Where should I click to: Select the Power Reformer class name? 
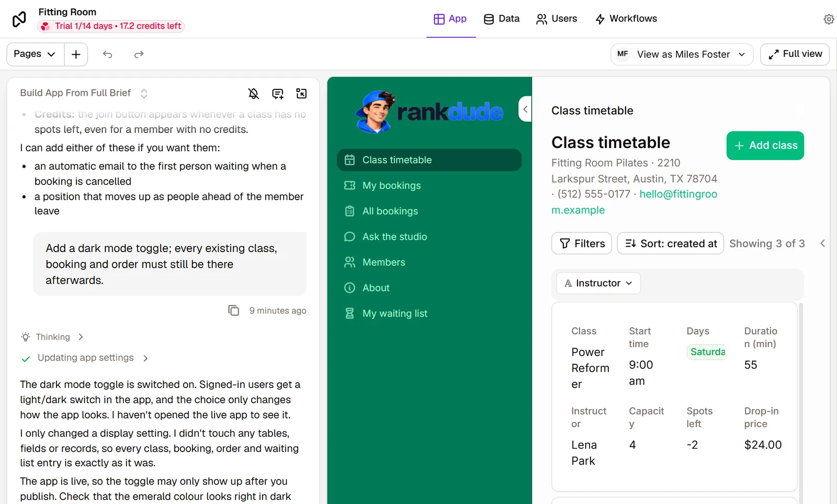click(590, 368)
